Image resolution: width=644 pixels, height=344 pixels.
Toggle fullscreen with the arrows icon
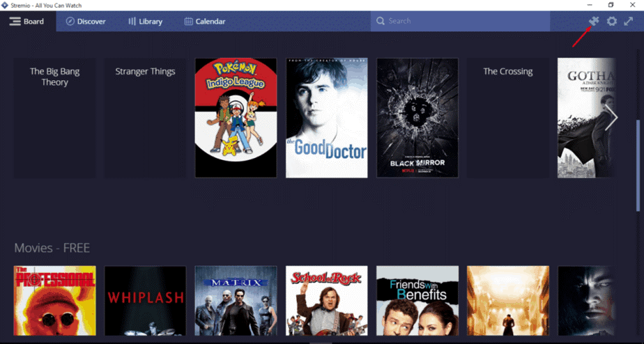coord(629,21)
